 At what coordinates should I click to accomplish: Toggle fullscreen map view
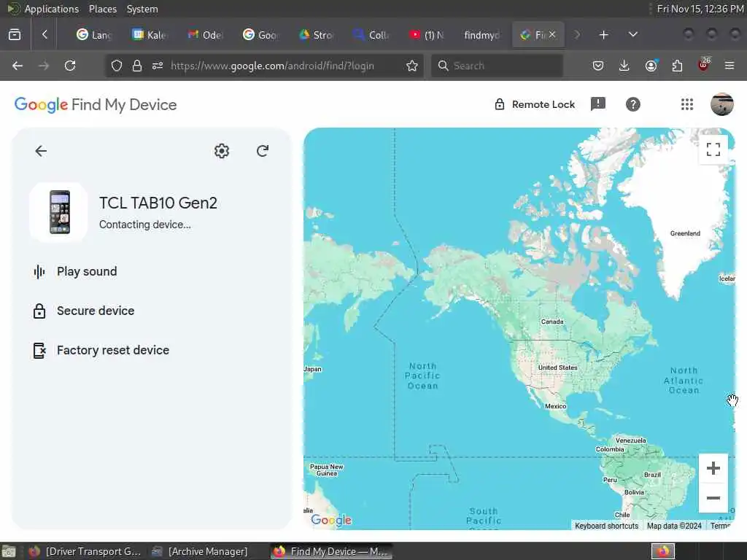point(713,149)
